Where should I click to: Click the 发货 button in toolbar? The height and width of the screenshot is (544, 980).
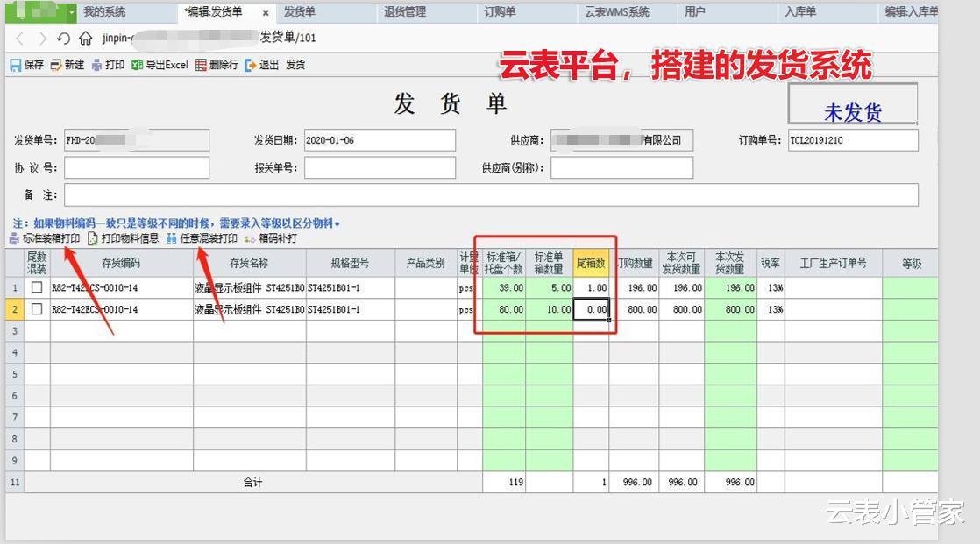295,65
